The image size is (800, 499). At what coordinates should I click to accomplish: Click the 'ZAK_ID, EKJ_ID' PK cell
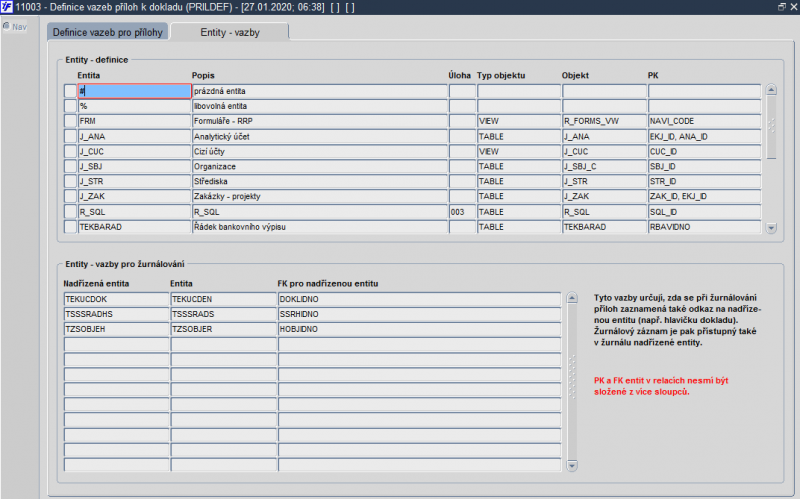tap(705, 196)
